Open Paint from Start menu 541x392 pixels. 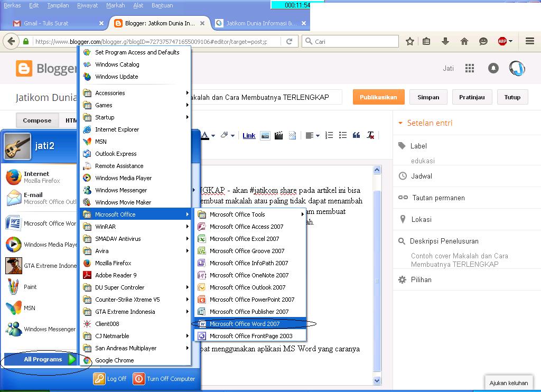pos(41,287)
